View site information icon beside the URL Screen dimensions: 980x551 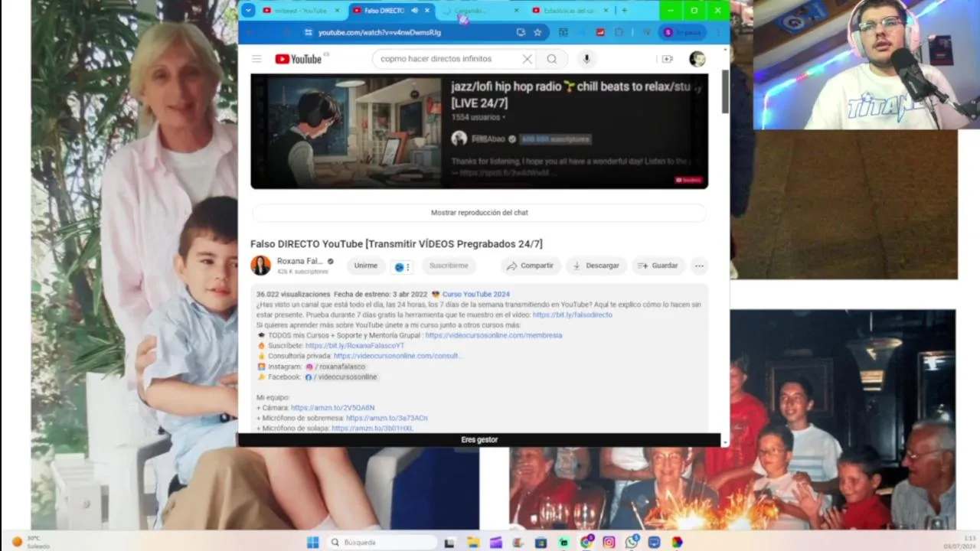(x=308, y=32)
